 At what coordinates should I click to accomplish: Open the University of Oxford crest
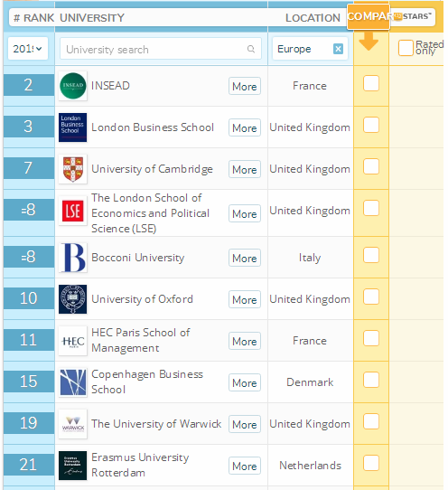pos(73,299)
